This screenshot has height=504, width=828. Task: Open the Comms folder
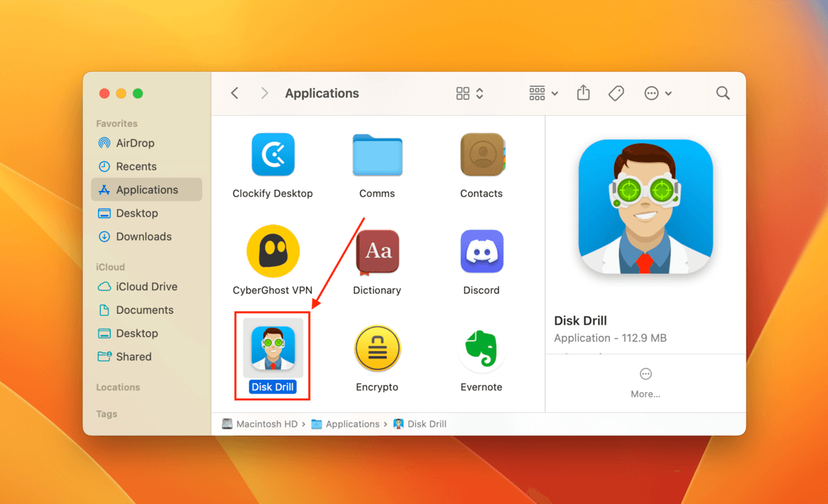(x=377, y=155)
